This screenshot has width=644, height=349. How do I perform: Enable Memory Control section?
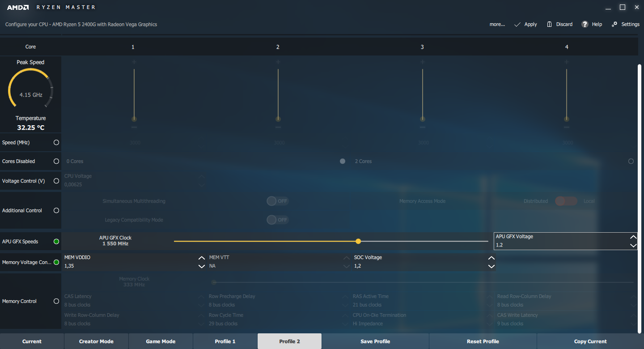click(x=56, y=301)
